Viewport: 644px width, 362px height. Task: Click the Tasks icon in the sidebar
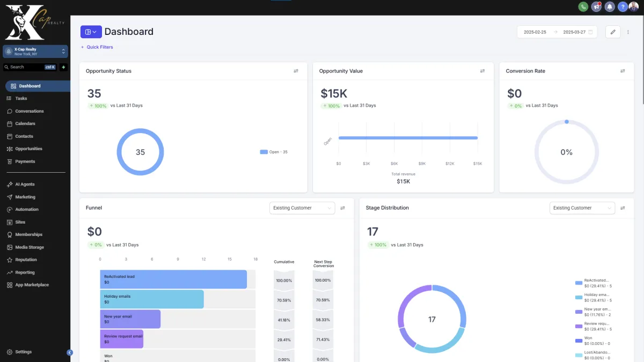point(10,99)
